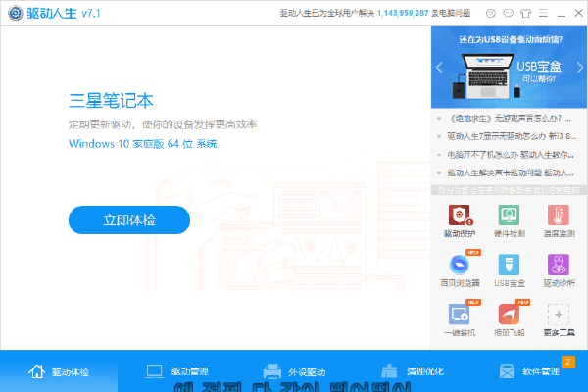Open the 相册飞船 tool
The width and height of the screenshot is (588, 392).
(x=509, y=319)
